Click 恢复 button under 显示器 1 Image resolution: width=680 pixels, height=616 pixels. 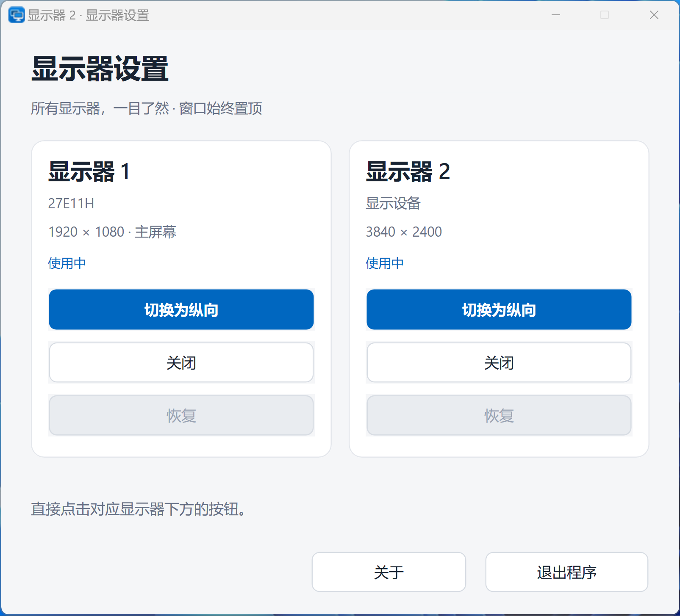181,415
